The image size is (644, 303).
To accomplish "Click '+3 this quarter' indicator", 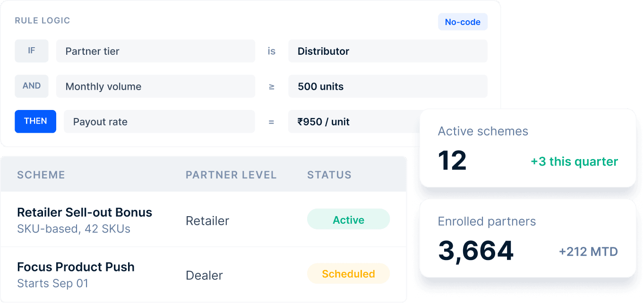I will click(574, 162).
